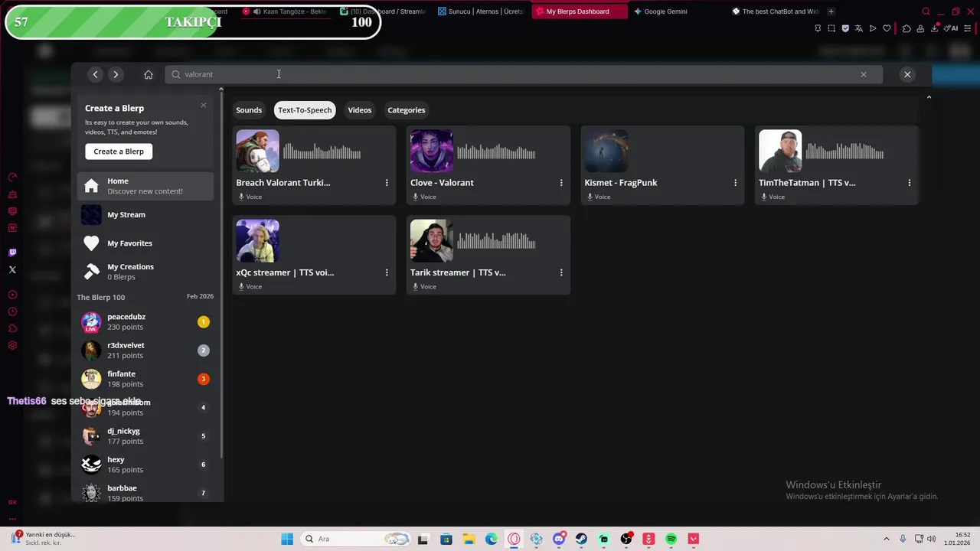
Task: Open the Windows Start menu
Action: [x=287, y=539]
